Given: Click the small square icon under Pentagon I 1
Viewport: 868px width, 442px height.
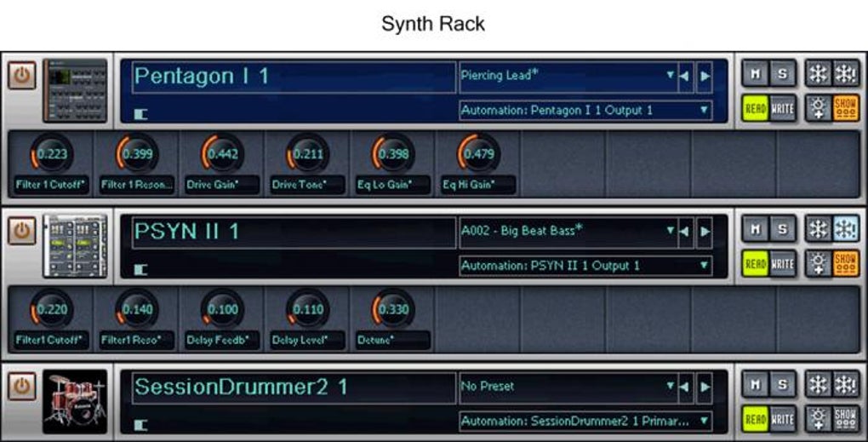Looking at the screenshot, I should [140, 114].
